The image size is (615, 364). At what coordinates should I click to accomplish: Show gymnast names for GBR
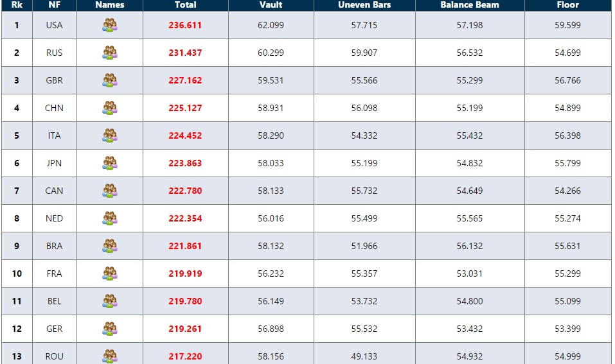coord(110,80)
